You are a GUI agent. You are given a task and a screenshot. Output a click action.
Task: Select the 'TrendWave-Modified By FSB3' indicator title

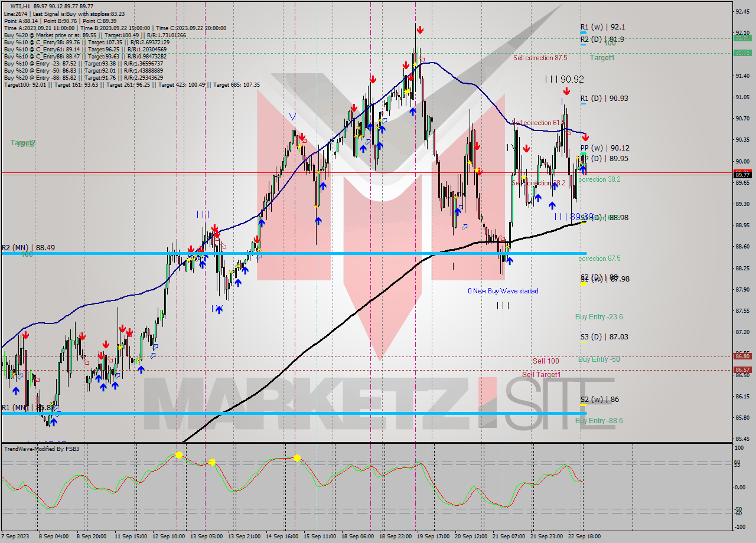[42, 449]
